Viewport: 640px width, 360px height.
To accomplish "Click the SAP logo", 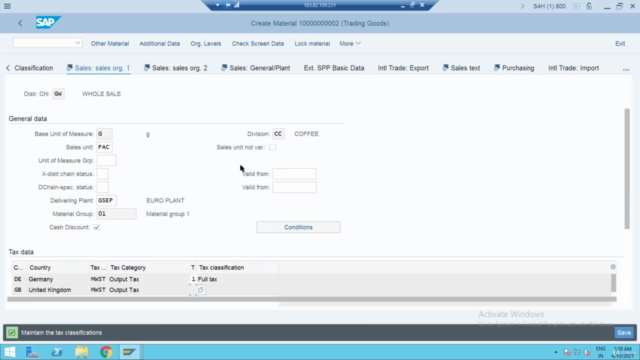I will pyautogui.click(x=47, y=22).
